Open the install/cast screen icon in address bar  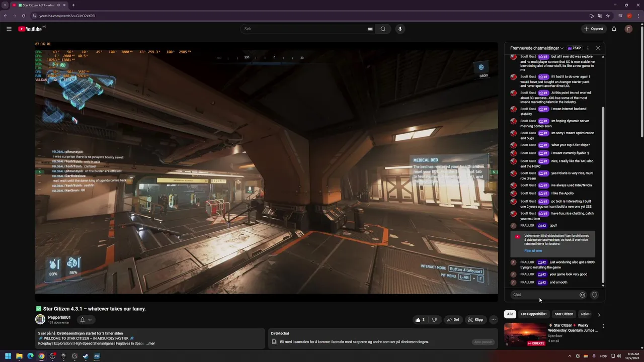[592, 16]
